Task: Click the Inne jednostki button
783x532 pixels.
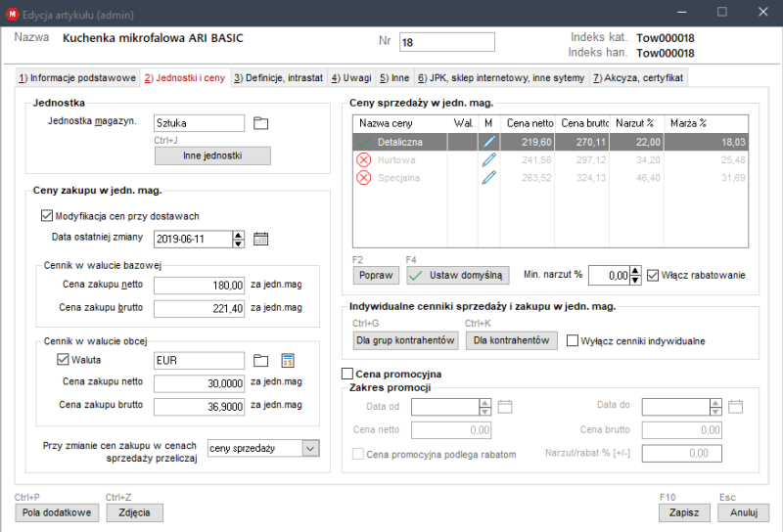Action: [x=212, y=155]
